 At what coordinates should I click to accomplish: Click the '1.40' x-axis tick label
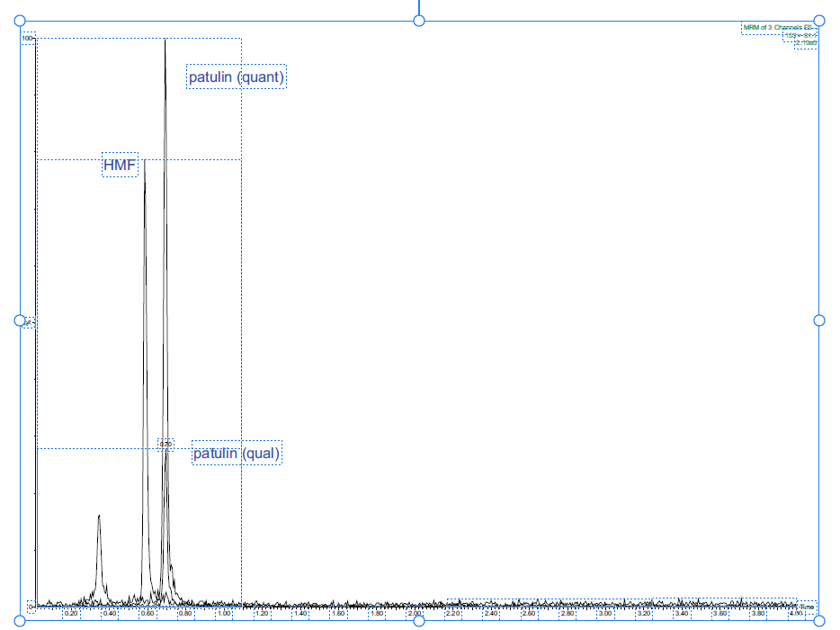[x=300, y=614]
